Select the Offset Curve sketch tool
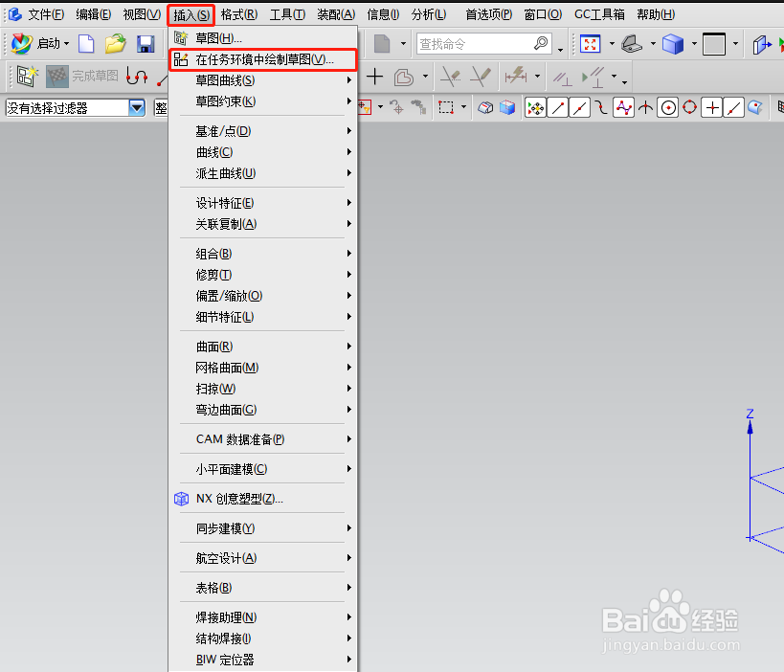Screen dimensions: 784x672 (x=404, y=77)
